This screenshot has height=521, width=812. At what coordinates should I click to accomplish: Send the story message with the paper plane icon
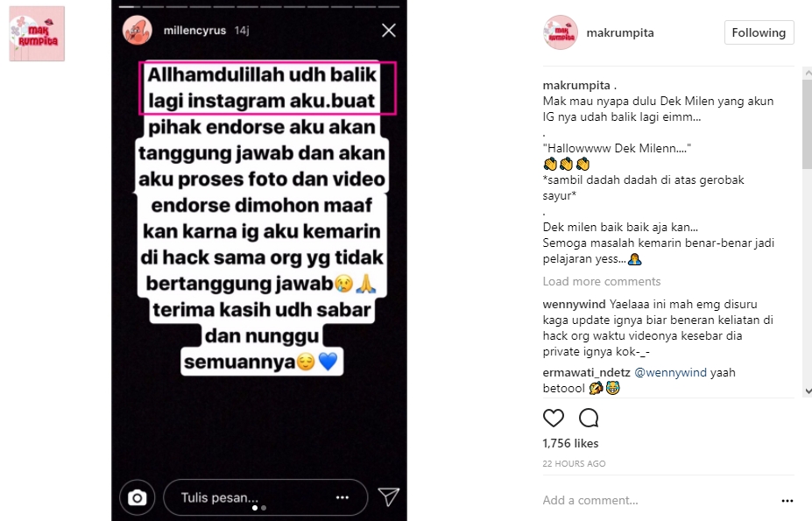388,497
